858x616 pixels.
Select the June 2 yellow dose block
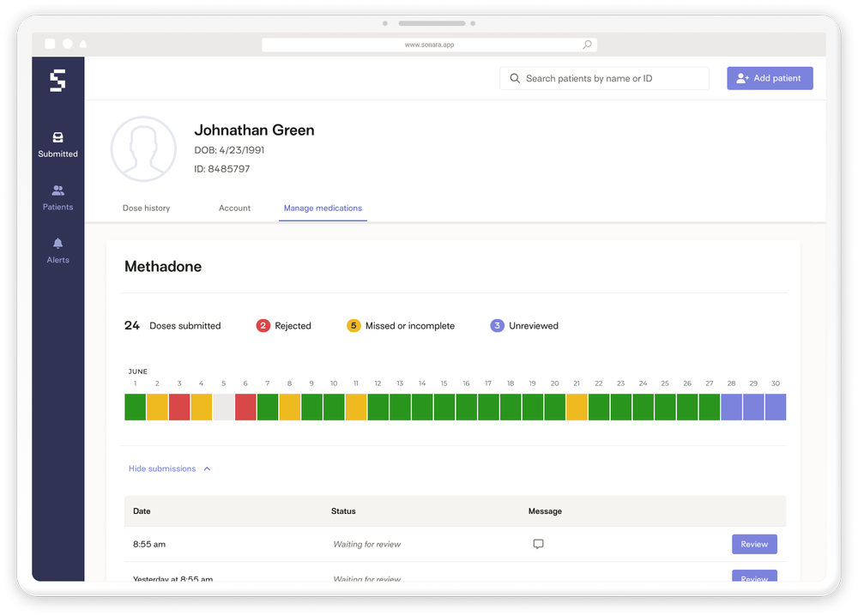157,407
